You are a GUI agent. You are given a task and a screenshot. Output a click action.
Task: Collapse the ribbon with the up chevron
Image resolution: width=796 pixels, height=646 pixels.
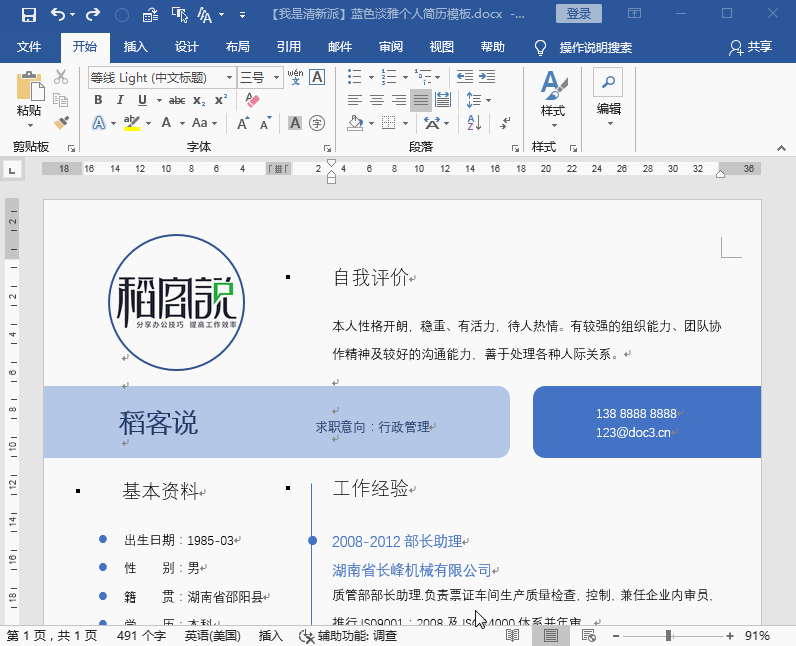pos(781,148)
